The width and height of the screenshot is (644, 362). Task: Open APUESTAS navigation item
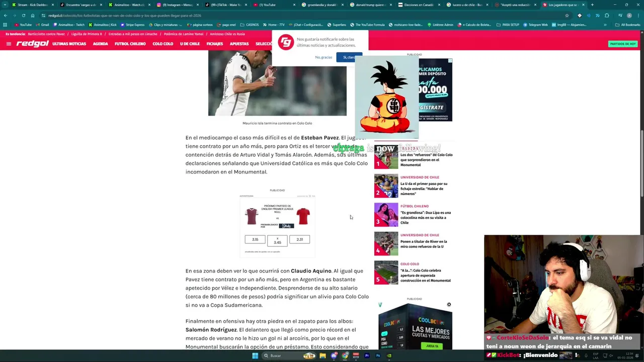[239, 44]
